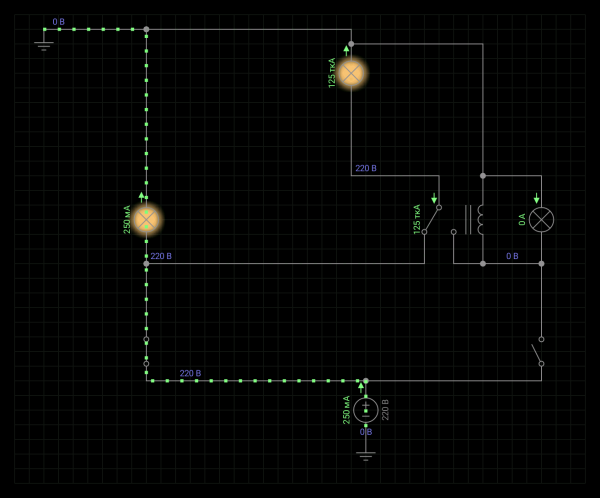Click the 125 мА label beside the top lamp
600x498 pixels.
click(x=332, y=73)
